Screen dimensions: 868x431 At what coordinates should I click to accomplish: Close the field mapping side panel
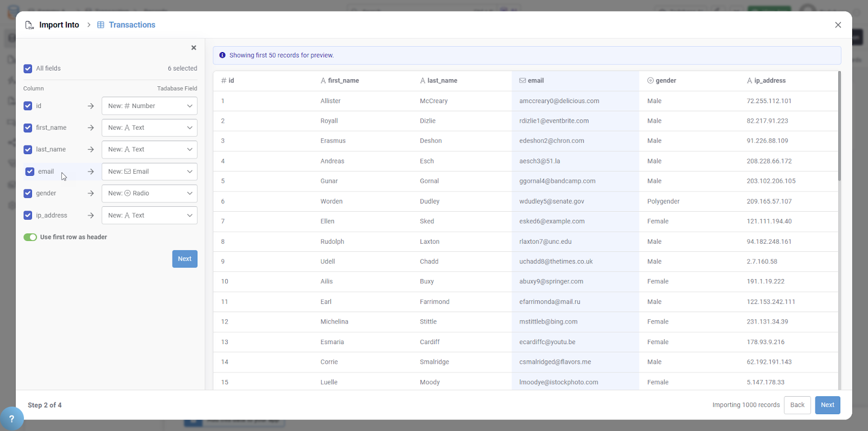point(194,48)
